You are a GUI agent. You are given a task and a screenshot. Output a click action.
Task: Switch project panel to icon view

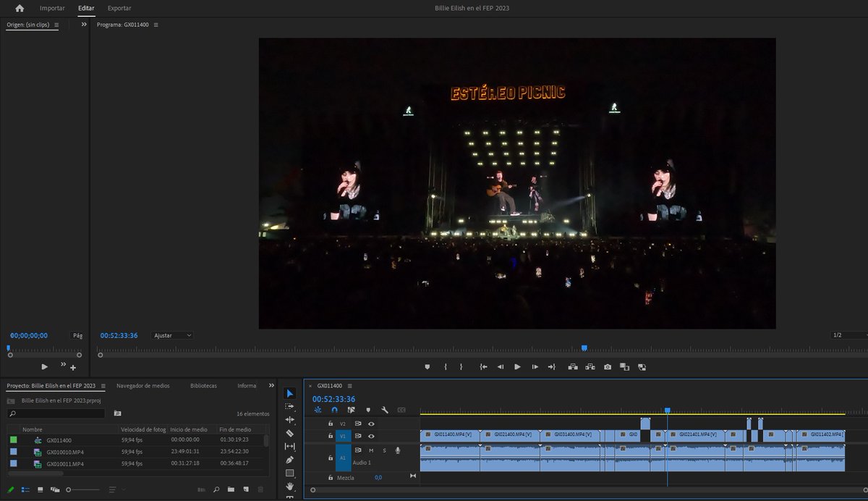click(x=40, y=490)
